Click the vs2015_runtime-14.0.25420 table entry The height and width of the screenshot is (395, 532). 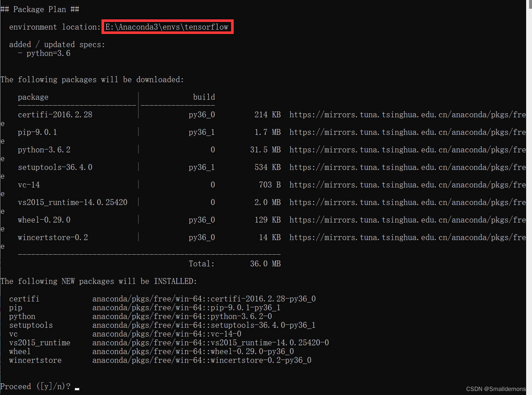click(73, 202)
